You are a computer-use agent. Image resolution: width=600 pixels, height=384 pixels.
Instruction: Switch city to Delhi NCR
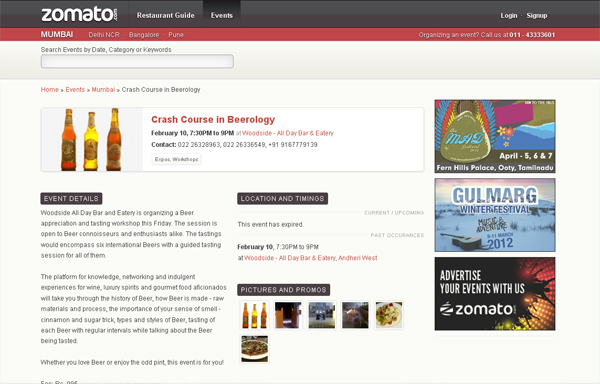tap(104, 35)
